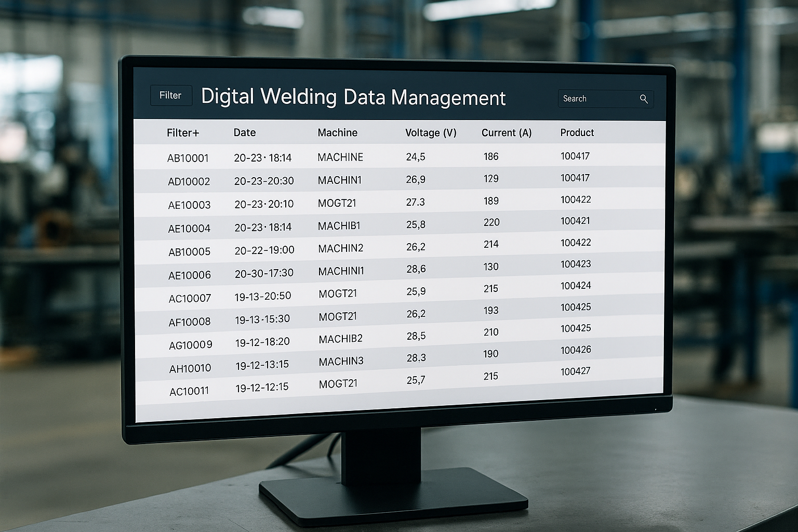Select the AE10003 row ID
The image size is (798, 532).
[x=189, y=205]
